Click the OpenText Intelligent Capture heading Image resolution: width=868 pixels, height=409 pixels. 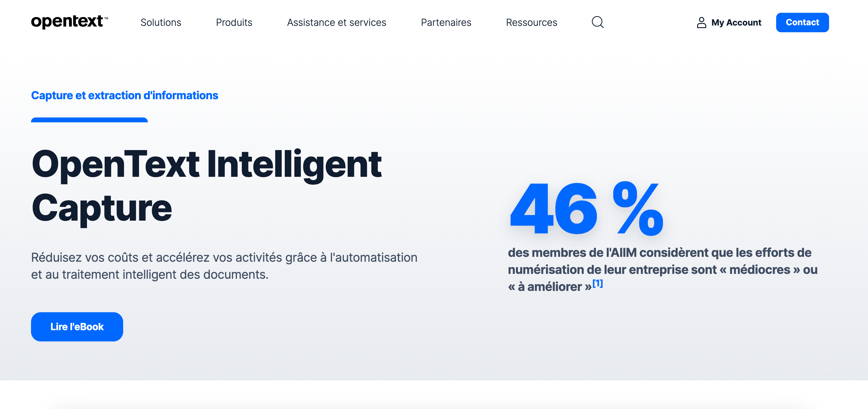click(206, 185)
